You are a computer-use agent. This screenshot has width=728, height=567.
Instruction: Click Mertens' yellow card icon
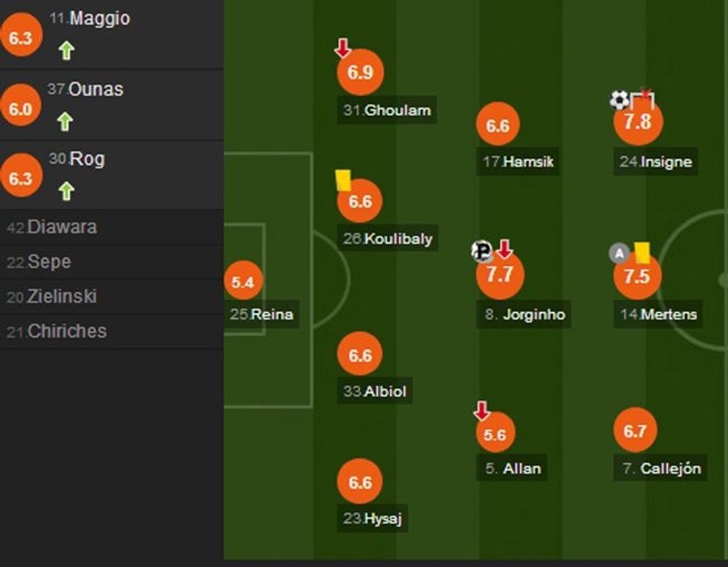(x=642, y=251)
